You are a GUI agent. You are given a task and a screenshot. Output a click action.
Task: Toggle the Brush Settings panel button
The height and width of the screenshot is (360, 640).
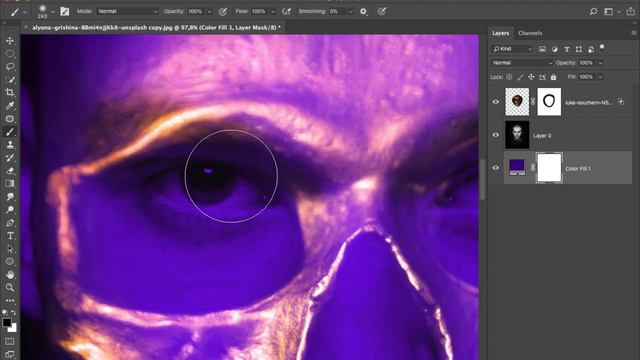(x=64, y=11)
